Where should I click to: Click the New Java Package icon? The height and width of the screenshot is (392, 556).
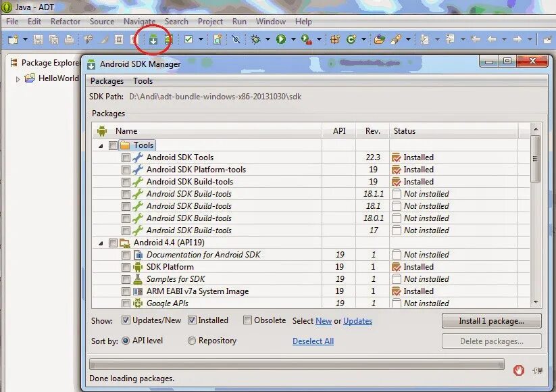tap(334, 39)
